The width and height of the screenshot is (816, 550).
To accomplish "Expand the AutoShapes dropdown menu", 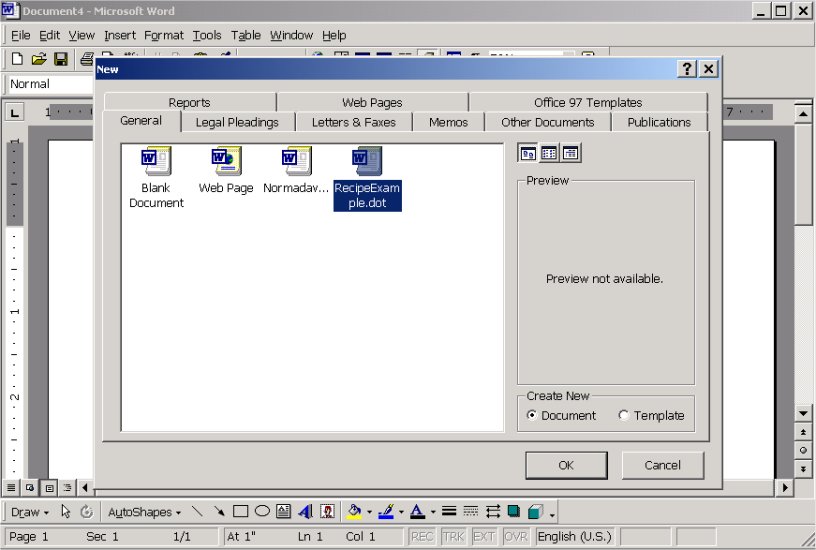I will (x=144, y=512).
